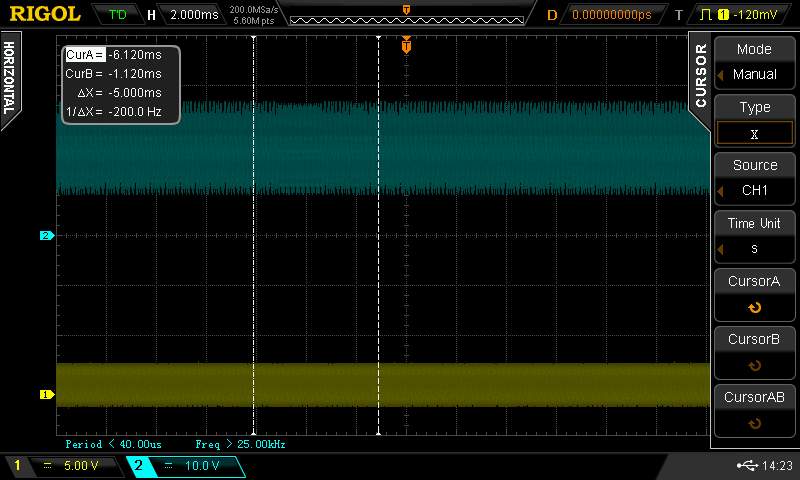Open the HORIZONTAL side tab
This screenshot has width=800, height=480.
coord(9,78)
